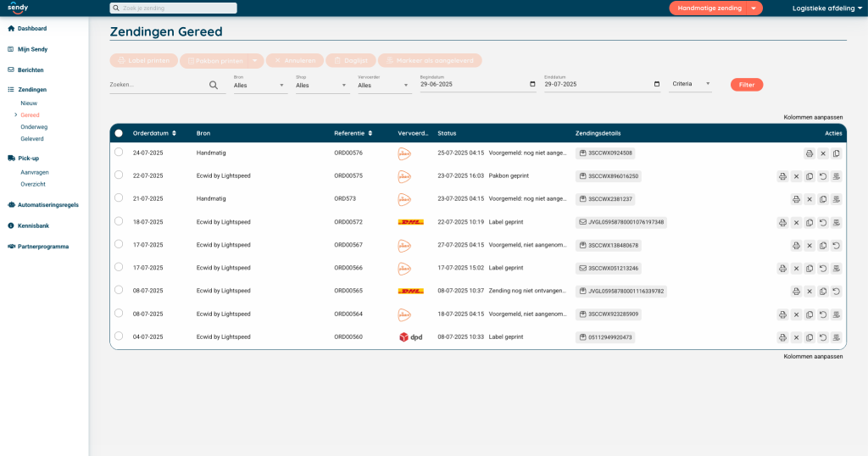The image size is (868, 456).
Task: Cancel shipment ORD00576 with the X icon
Action: click(823, 153)
